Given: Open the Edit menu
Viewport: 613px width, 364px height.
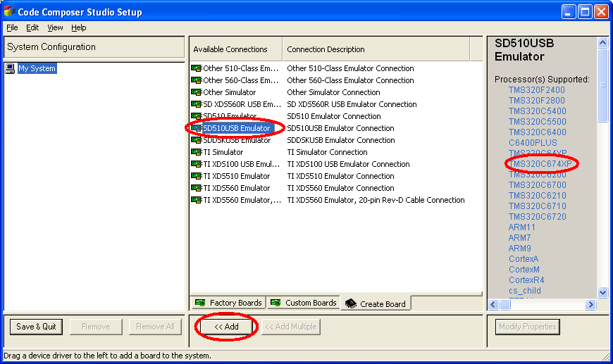Looking at the screenshot, I should point(32,27).
